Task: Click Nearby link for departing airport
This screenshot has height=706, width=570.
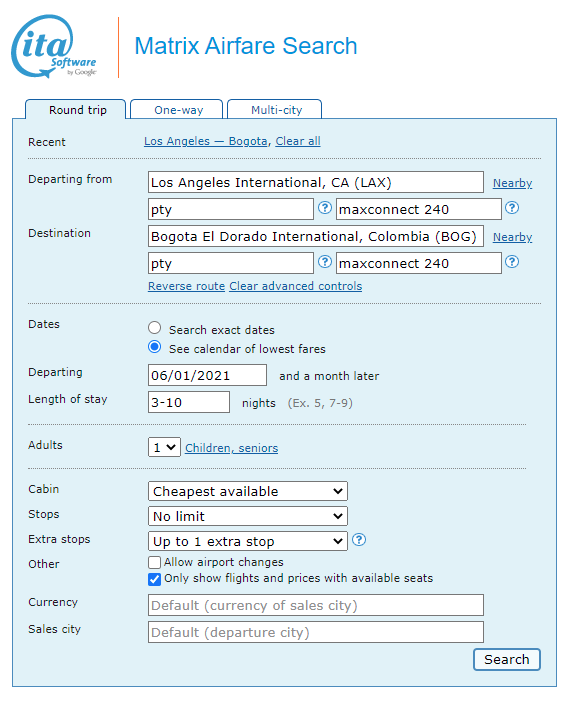Action: tap(512, 183)
